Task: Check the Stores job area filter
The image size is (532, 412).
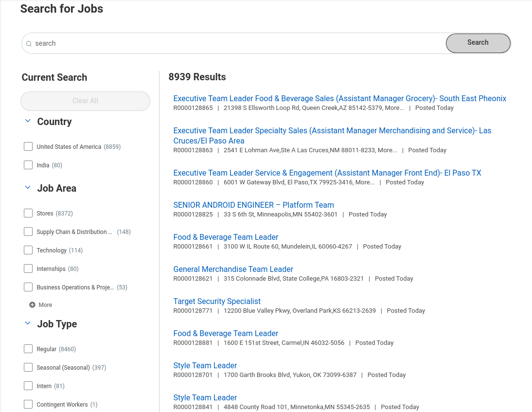Action: (x=28, y=213)
